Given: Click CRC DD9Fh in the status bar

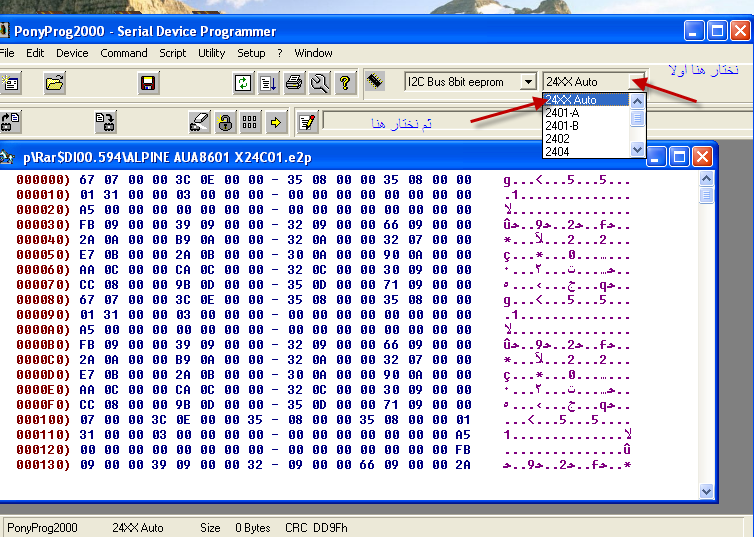Looking at the screenshot, I should [x=316, y=528].
